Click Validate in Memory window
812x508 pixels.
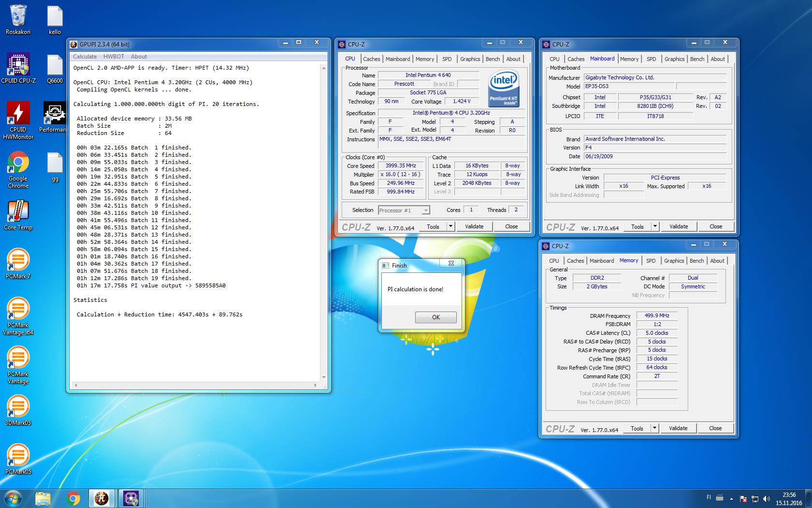pyautogui.click(x=678, y=428)
